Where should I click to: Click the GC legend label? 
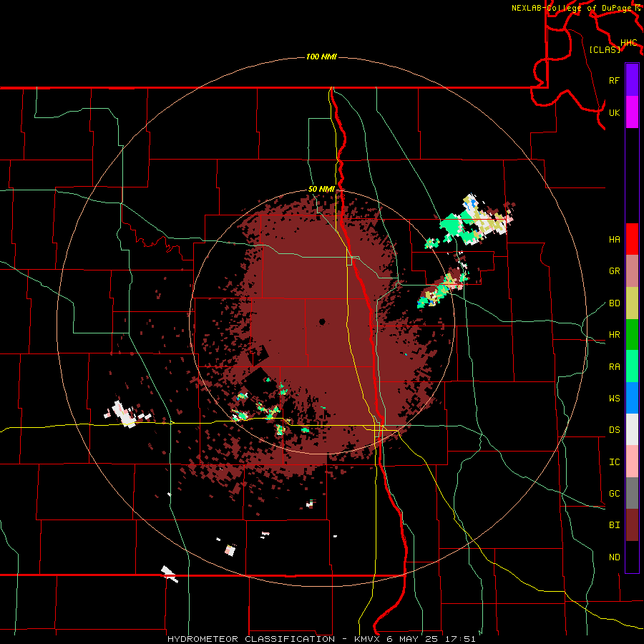click(614, 494)
